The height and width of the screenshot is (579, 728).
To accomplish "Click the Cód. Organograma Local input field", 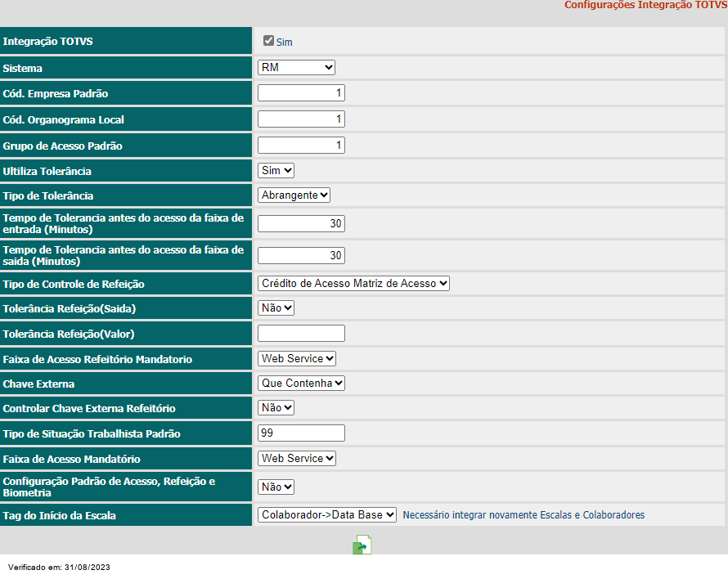I will pos(301,119).
